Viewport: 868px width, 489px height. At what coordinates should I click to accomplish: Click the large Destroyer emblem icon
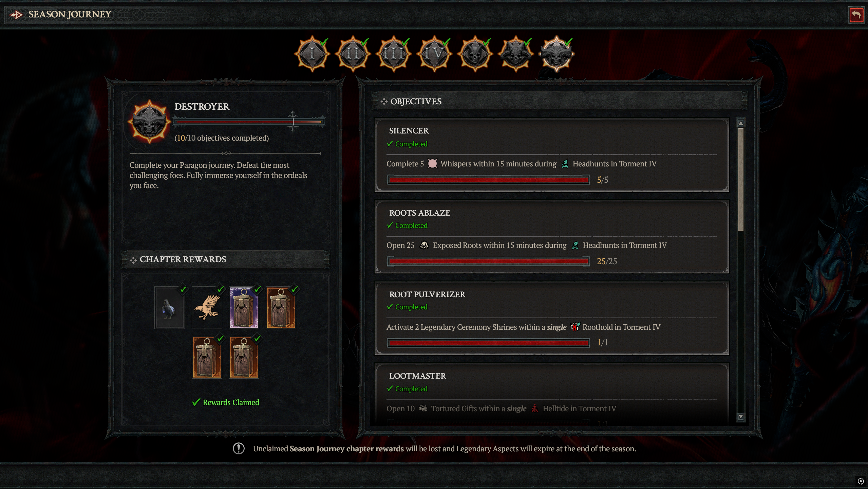tap(149, 122)
